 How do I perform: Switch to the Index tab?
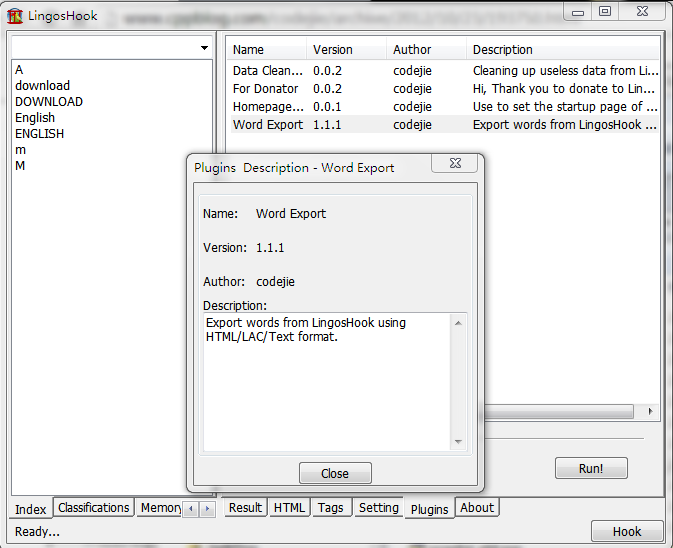[x=30, y=509]
